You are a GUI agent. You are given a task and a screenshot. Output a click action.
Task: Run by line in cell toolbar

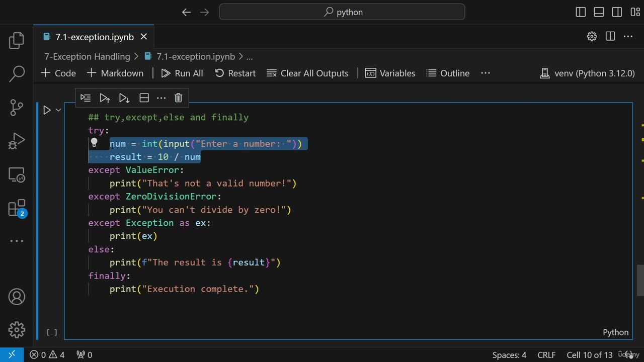(86, 98)
